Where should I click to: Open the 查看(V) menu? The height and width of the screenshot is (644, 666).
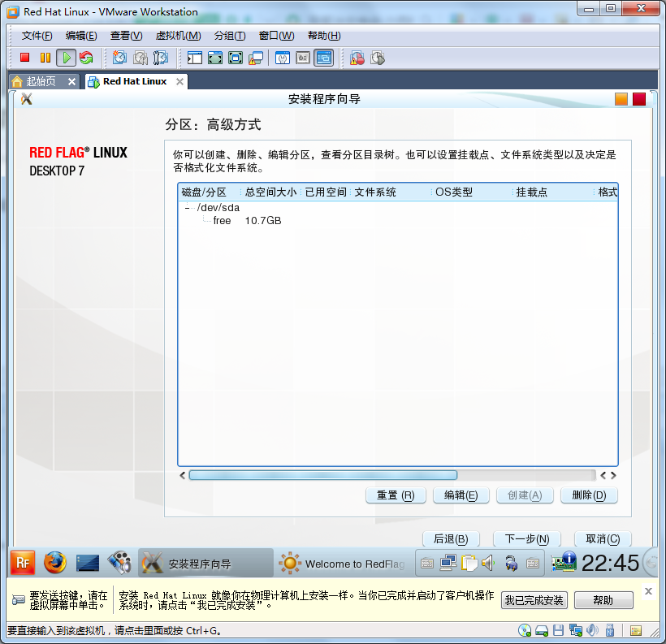pyautogui.click(x=126, y=36)
